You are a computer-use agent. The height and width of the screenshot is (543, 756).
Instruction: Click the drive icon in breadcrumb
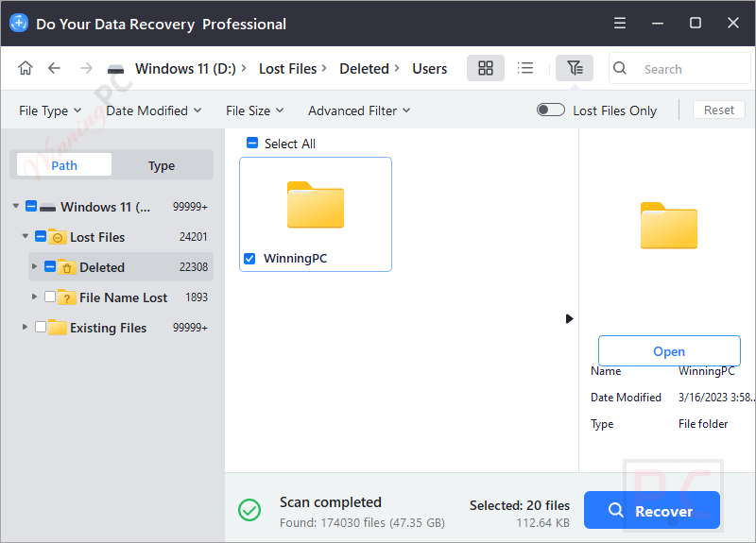115,70
